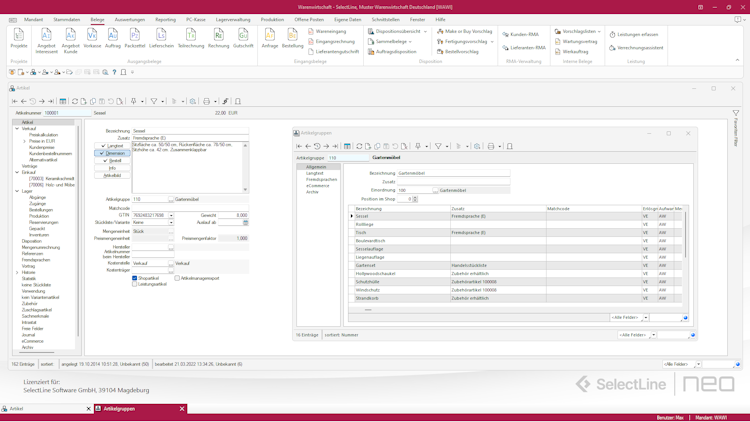The image size is (750, 422).
Task: Open the Packzettel document icon
Action: [135, 38]
